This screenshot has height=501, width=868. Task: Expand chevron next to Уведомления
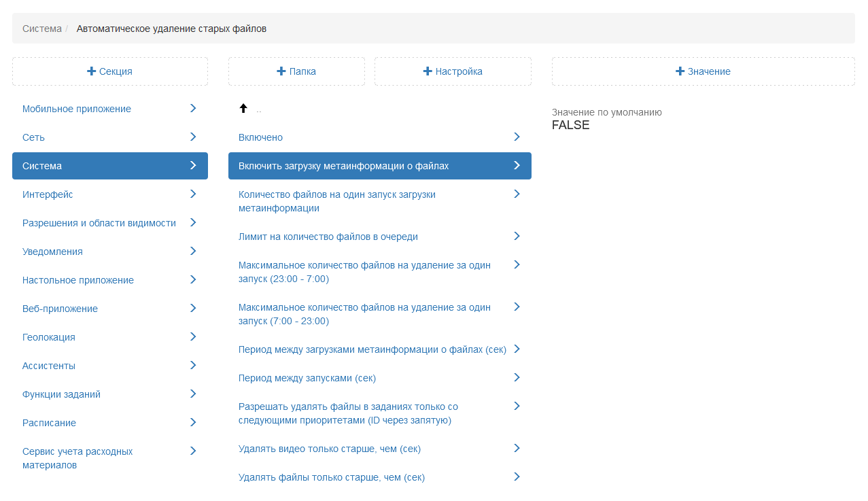(193, 252)
